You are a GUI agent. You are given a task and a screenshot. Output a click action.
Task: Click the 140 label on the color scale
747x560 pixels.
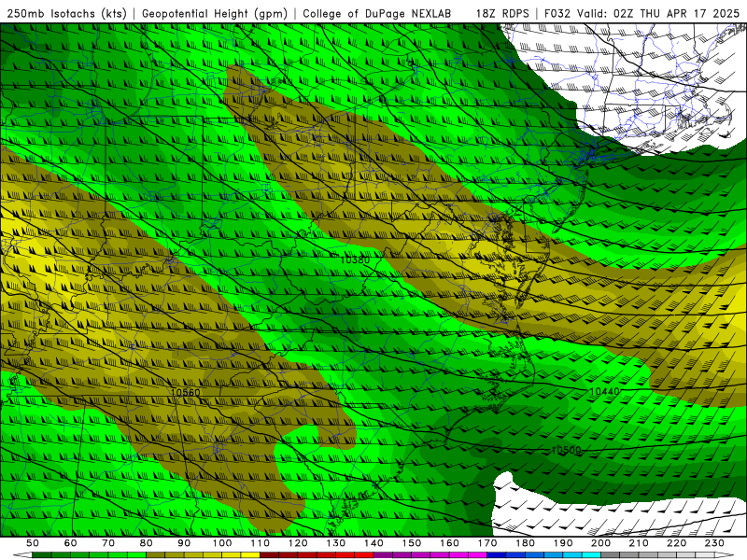point(373,543)
